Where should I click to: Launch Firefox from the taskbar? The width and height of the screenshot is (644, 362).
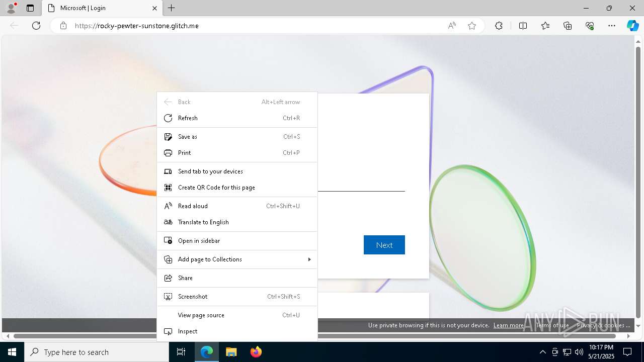[256, 352]
